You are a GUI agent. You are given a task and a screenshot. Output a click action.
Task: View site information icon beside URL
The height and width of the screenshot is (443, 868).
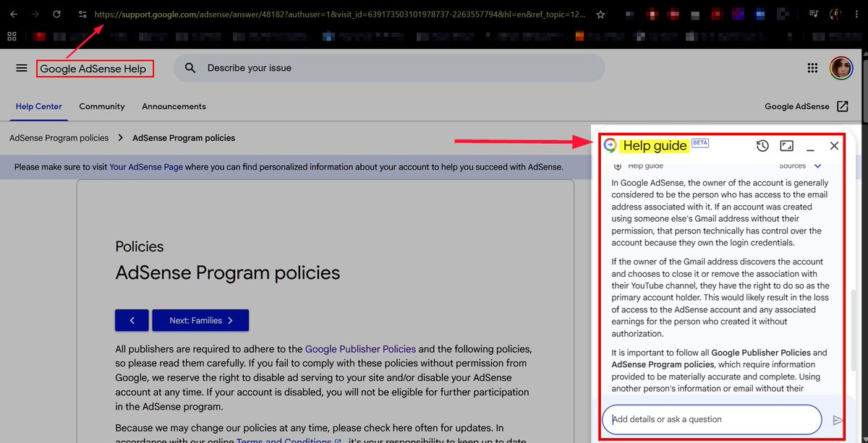tap(82, 14)
